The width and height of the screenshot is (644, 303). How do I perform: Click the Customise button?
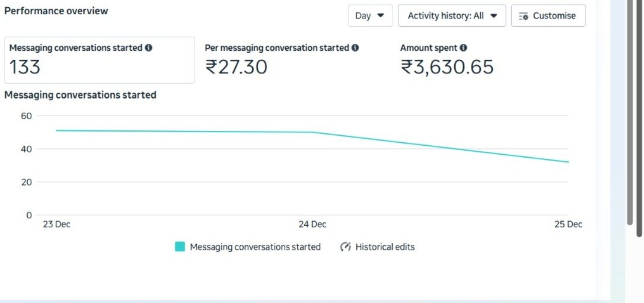[548, 16]
